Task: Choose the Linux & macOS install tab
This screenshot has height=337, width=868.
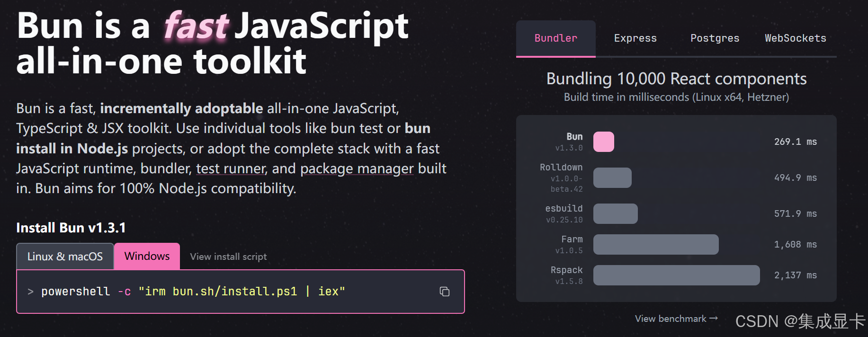Action: [x=65, y=257]
